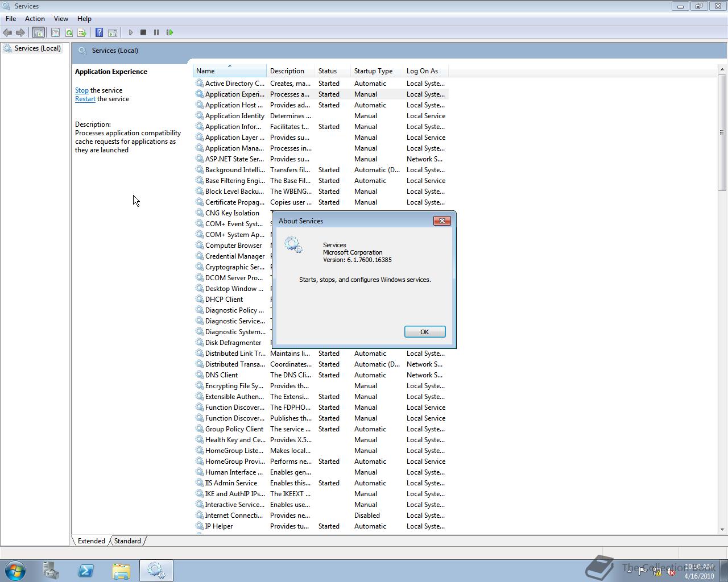
Task: Click the Network S... logon of DNS Client
Action: tap(424, 375)
